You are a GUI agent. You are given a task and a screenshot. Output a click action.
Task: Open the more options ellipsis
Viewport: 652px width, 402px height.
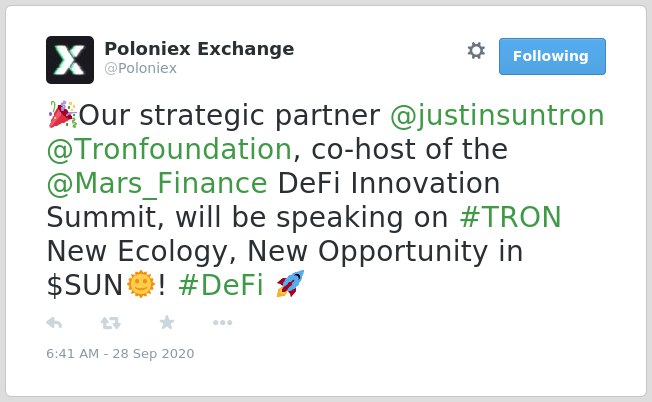click(222, 323)
